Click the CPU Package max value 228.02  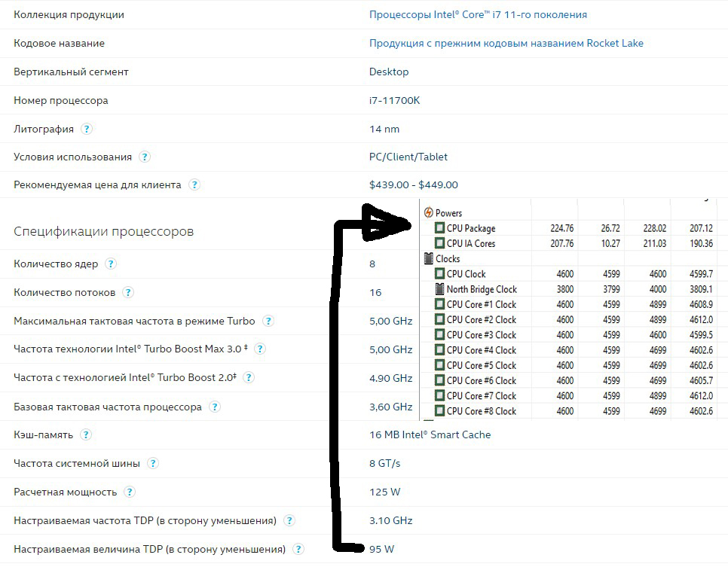tap(655, 228)
